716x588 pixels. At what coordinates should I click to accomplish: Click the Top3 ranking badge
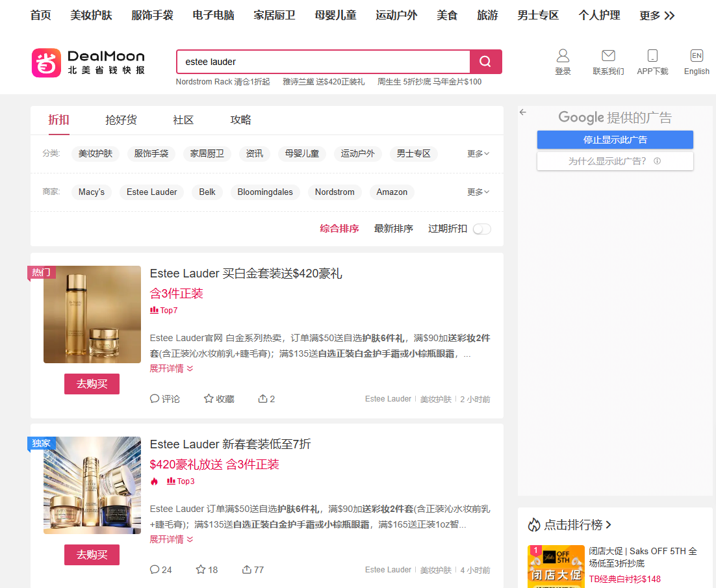click(181, 481)
